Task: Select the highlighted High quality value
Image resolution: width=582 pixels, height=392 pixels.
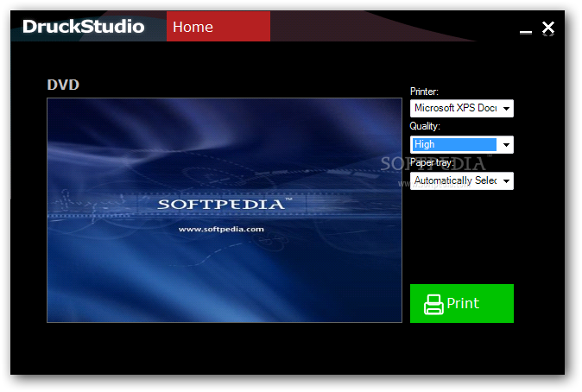Action: (x=454, y=144)
